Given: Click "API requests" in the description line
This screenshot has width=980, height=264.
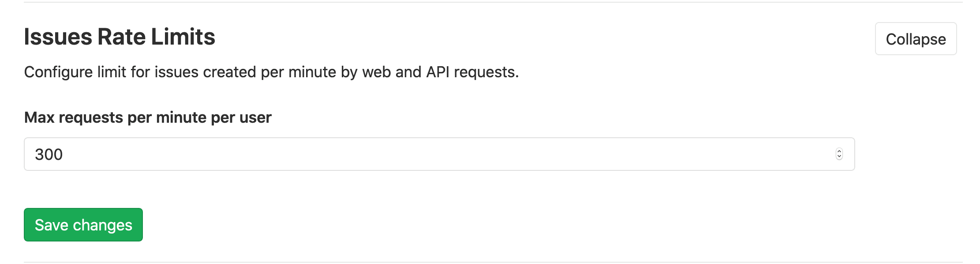Looking at the screenshot, I should pyautogui.click(x=472, y=72).
